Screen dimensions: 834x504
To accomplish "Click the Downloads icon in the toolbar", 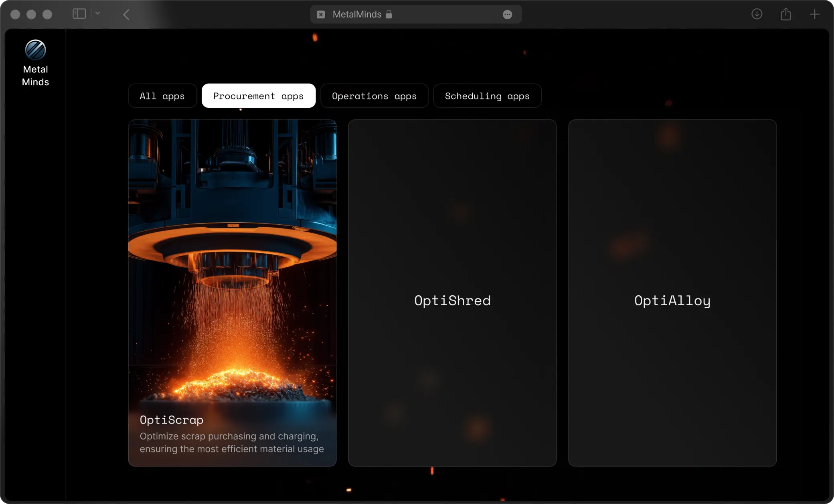I will click(757, 14).
